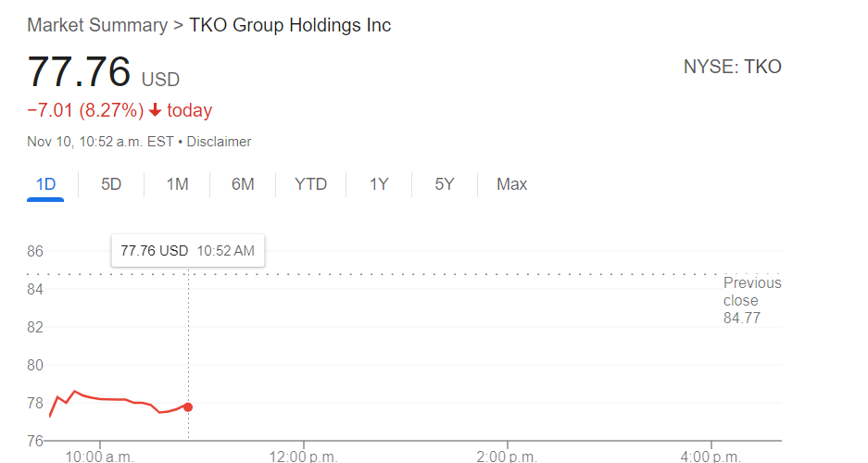
Task: Click the red data point marker
Action: pos(188,407)
